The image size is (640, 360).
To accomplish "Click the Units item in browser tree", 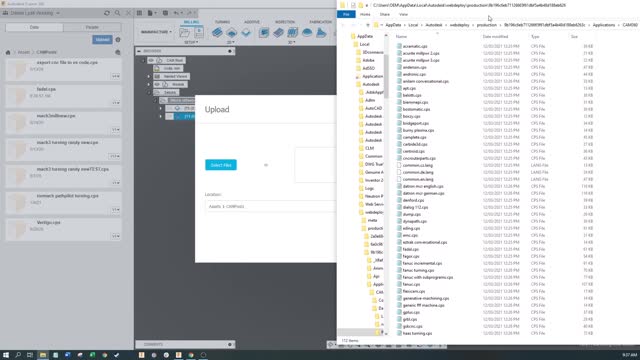I will tap(168, 68).
